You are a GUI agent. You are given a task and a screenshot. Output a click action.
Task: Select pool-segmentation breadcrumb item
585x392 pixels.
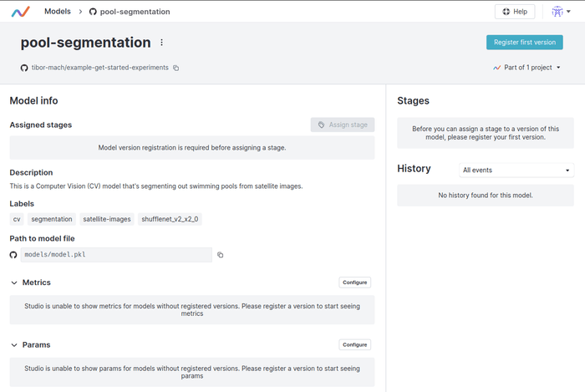coord(135,12)
